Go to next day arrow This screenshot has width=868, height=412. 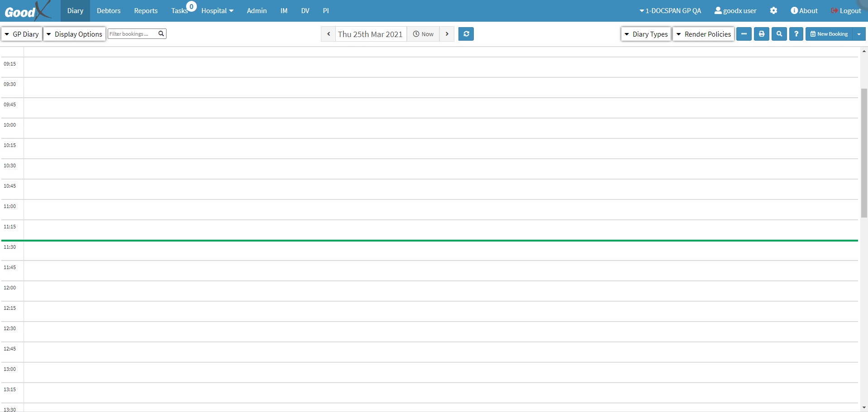[447, 34]
